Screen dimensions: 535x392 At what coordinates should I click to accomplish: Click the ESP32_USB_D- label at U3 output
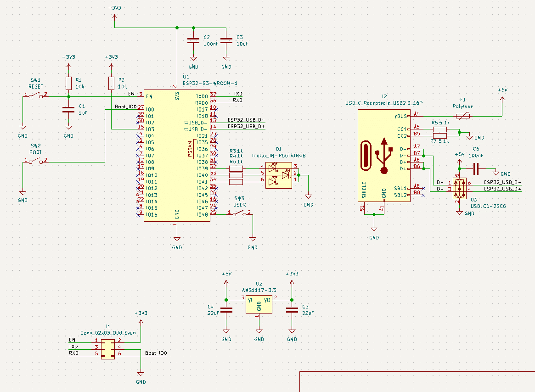502,182
